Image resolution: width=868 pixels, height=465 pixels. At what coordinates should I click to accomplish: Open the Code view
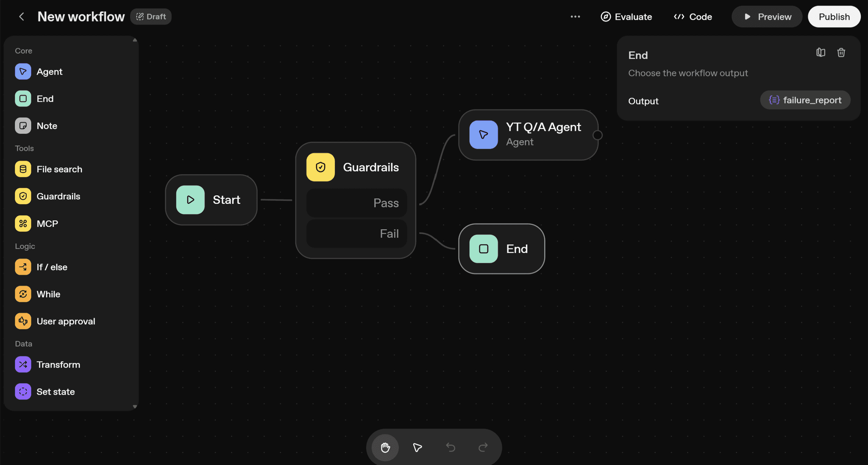pyautogui.click(x=693, y=17)
